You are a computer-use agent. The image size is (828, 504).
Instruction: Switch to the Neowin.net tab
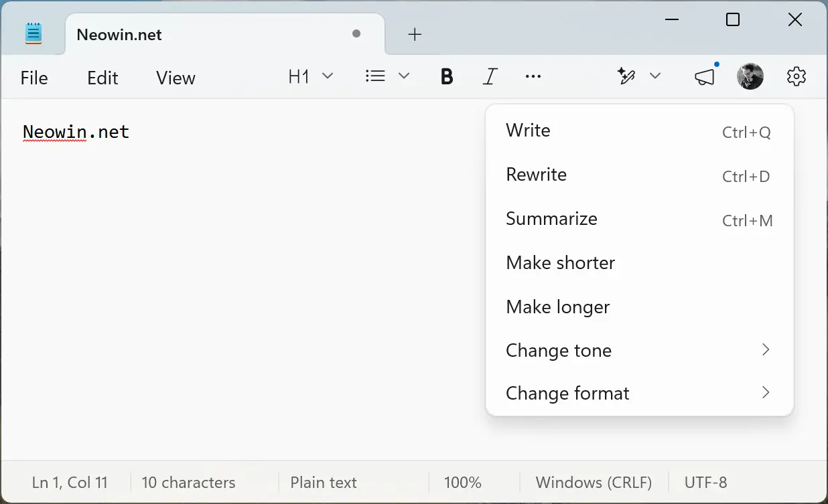point(119,34)
